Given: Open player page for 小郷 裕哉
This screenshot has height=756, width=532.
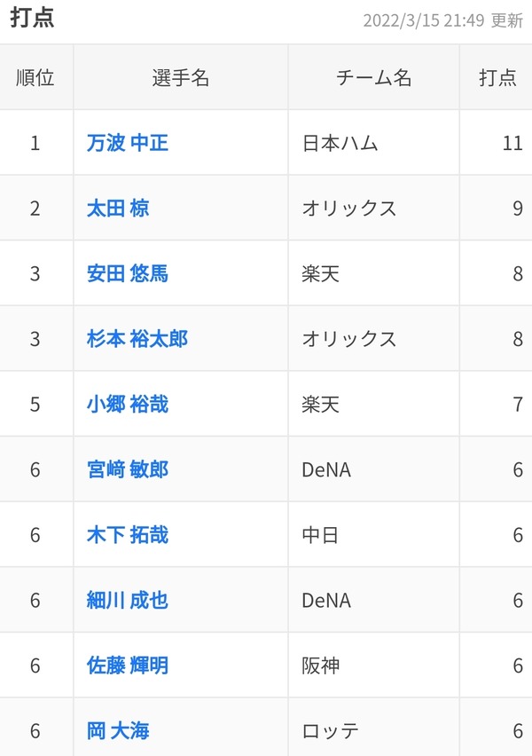Looking at the screenshot, I should pos(128,404).
